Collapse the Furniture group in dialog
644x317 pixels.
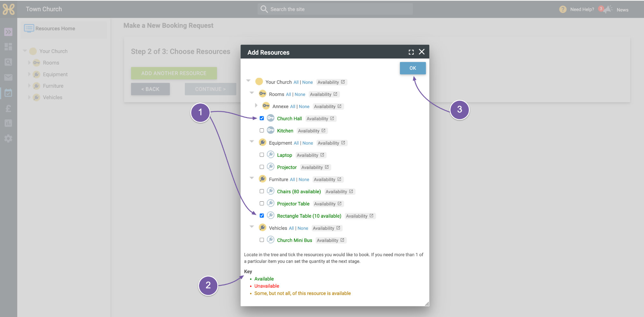(x=252, y=178)
